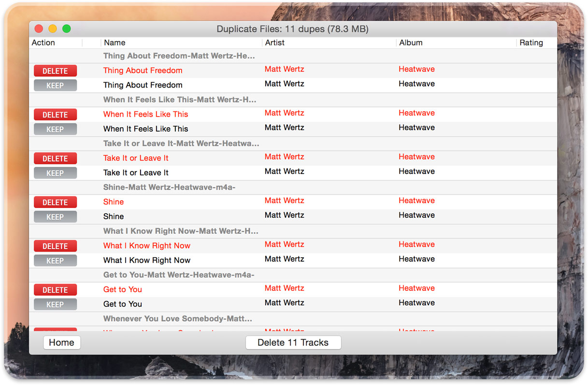Viewport: 588px width, 385px height.
Task: Select the red "Heatwave" album entry for Shine
Action: [416, 200]
